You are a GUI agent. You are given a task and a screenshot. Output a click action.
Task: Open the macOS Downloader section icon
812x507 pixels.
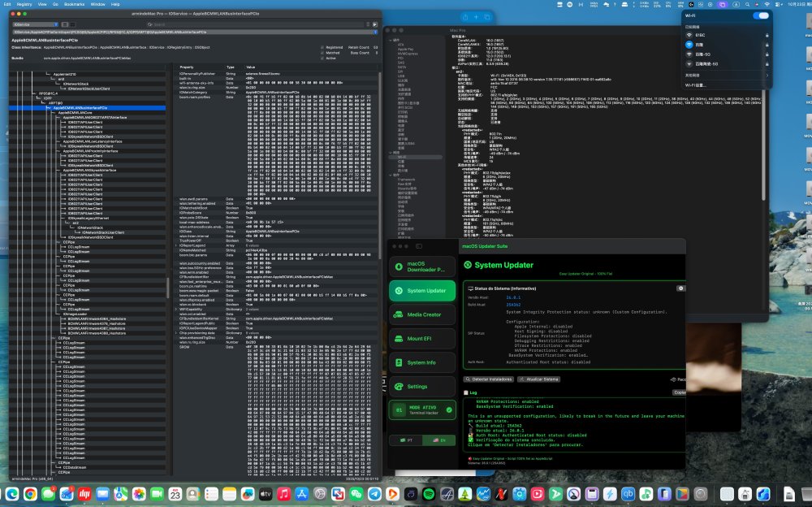click(399, 266)
